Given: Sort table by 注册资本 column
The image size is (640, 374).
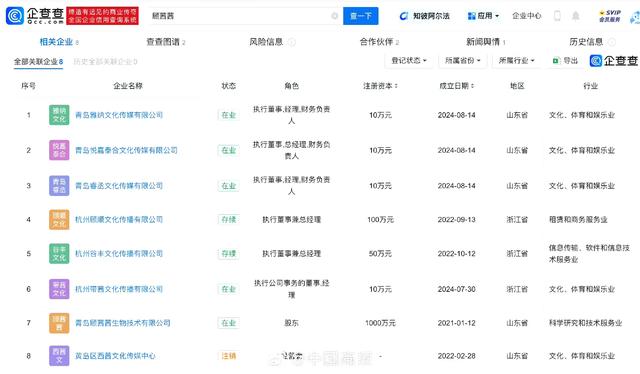Looking at the screenshot, I should pyautogui.click(x=380, y=86).
